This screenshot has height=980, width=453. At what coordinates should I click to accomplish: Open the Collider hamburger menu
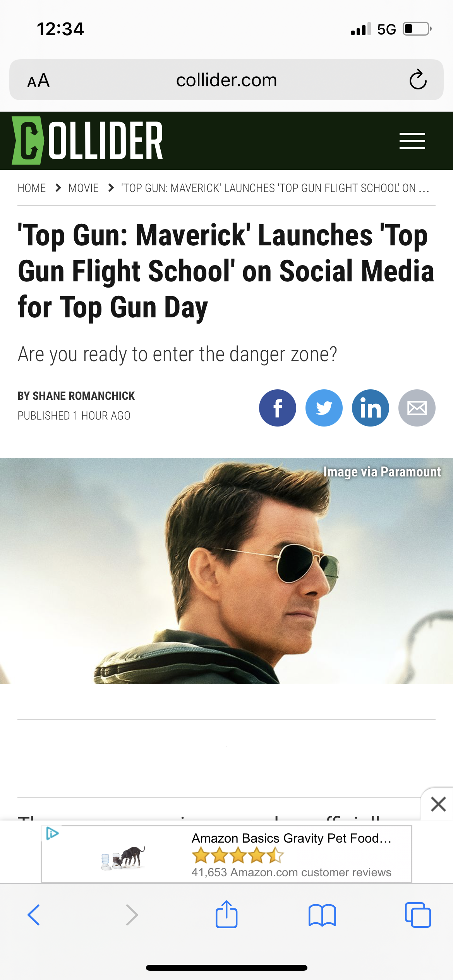click(412, 141)
